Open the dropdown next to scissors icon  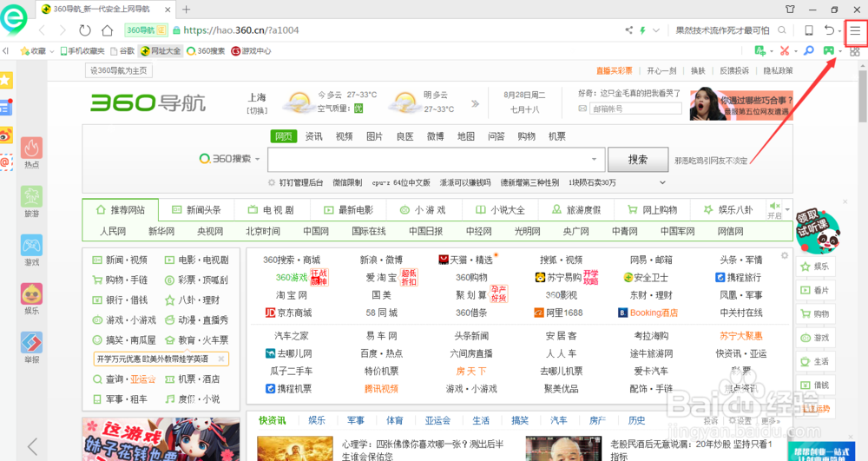pyautogui.click(x=795, y=51)
